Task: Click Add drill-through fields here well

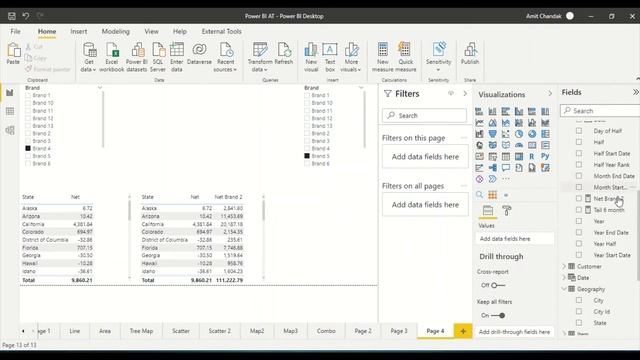Action: [x=514, y=332]
